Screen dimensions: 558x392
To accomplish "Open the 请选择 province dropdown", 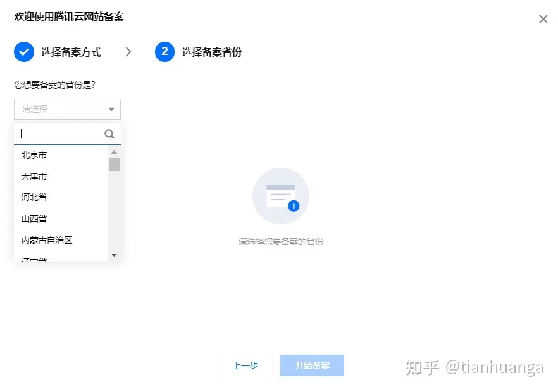I will coord(67,109).
